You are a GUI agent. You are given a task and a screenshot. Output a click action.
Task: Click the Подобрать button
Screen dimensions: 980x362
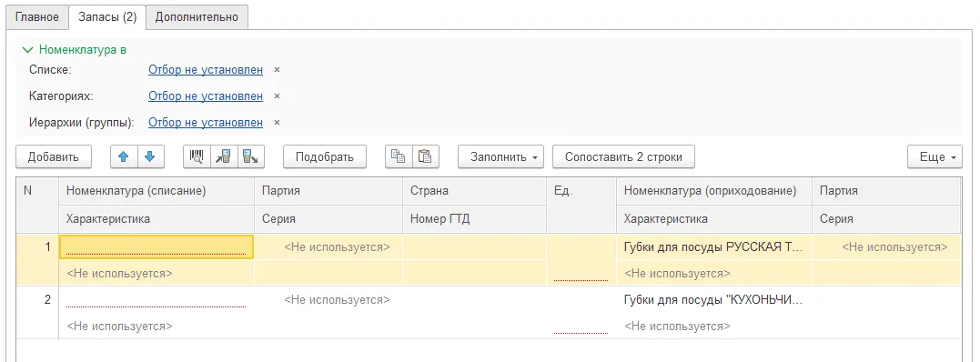tap(325, 157)
